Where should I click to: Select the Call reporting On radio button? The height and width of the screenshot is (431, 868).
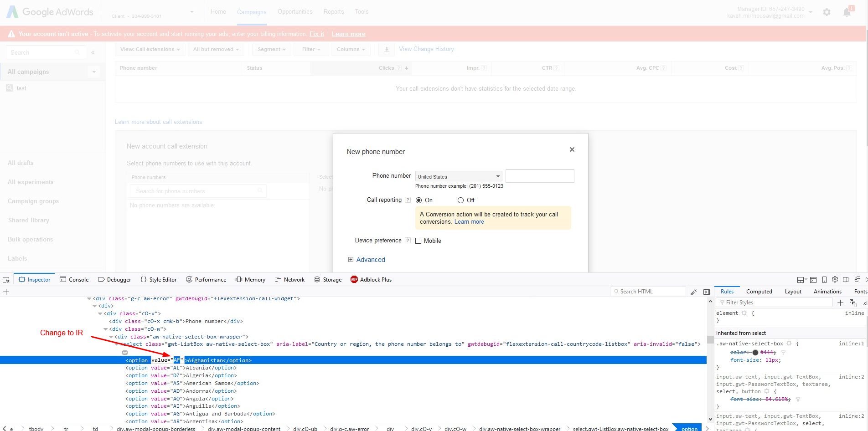418,200
